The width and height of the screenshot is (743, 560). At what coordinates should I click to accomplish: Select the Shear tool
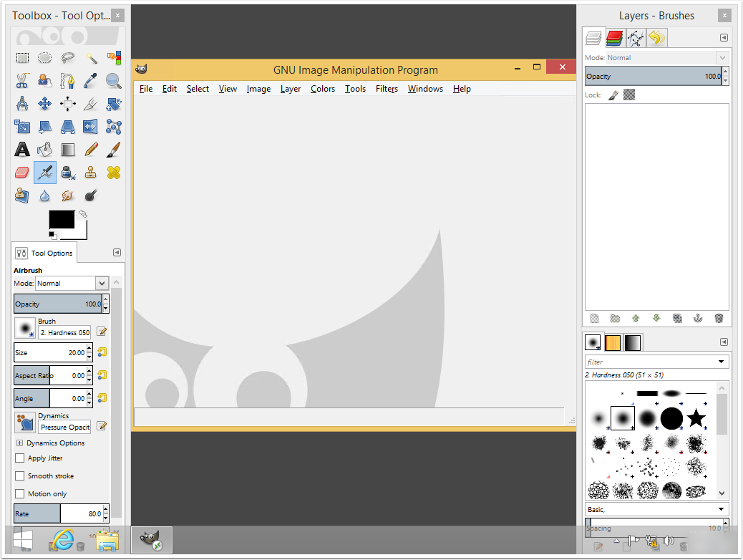click(x=45, y=127)
